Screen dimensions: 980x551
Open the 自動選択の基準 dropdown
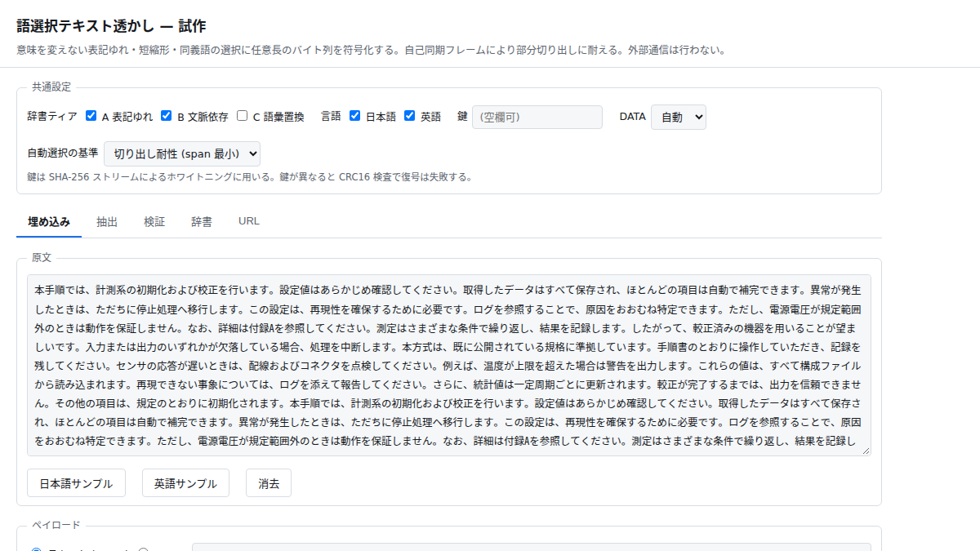click(182, 153)
